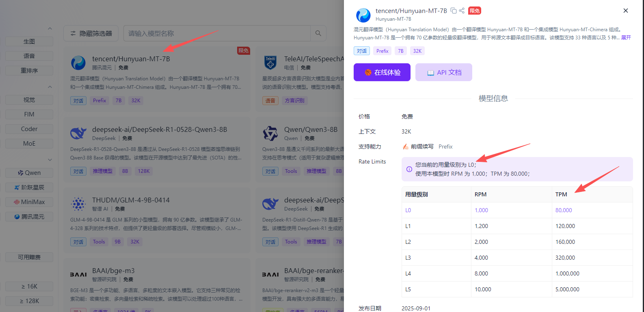Image resolution: width=644 pixels, height=312 pixels.
Task: Copy the tencent/Hunyuan-MT-7B model name
Action: point(454,11)
